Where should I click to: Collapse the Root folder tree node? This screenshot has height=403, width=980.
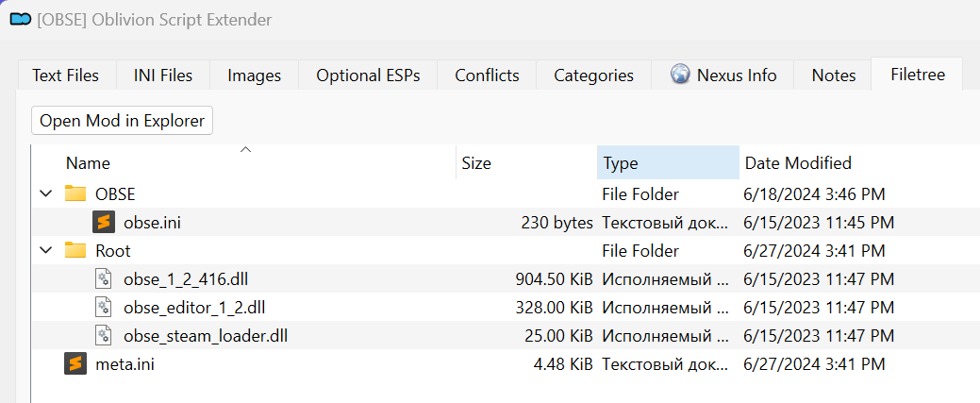(x=45, y=250)
